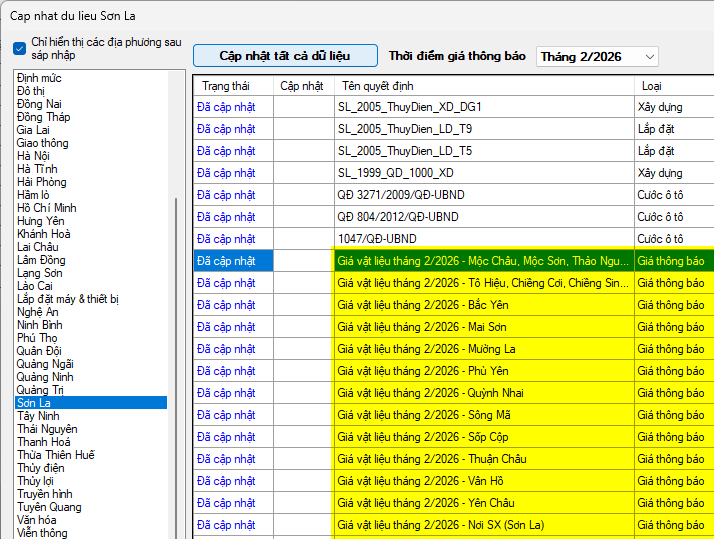Viewport: 714px width, 539px height.
Task: Select 'Hồ Chí Minh' in the locality list
Action: [46, 208]
